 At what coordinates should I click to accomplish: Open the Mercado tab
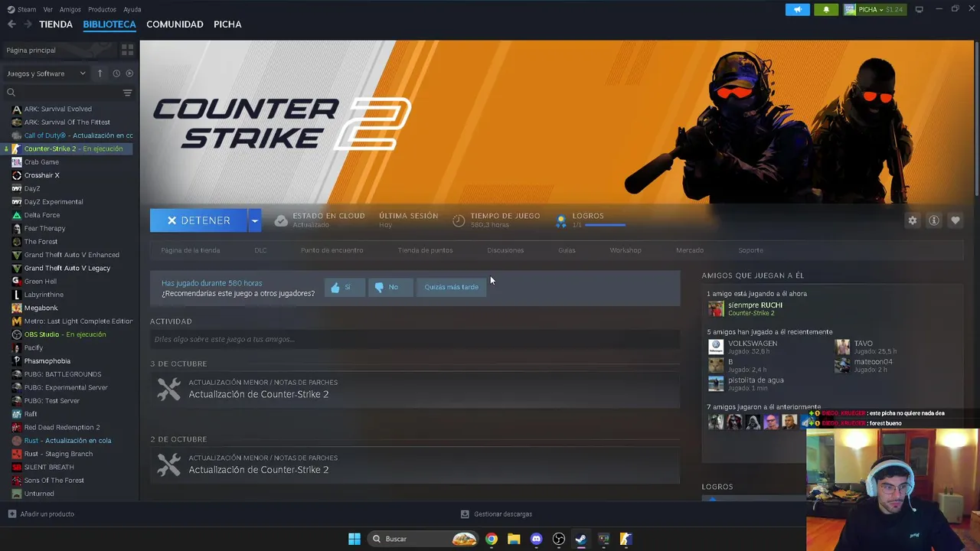click(x=690, y=250)
